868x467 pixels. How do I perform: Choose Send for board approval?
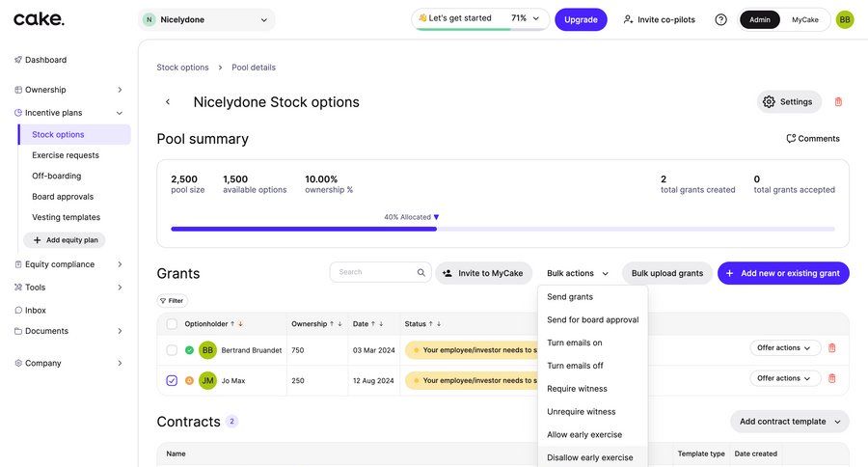(592, 319)
